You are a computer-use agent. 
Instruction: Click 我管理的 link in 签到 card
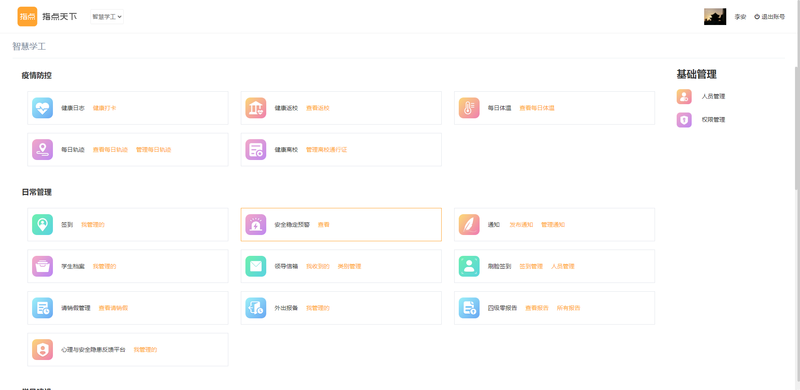93,225
